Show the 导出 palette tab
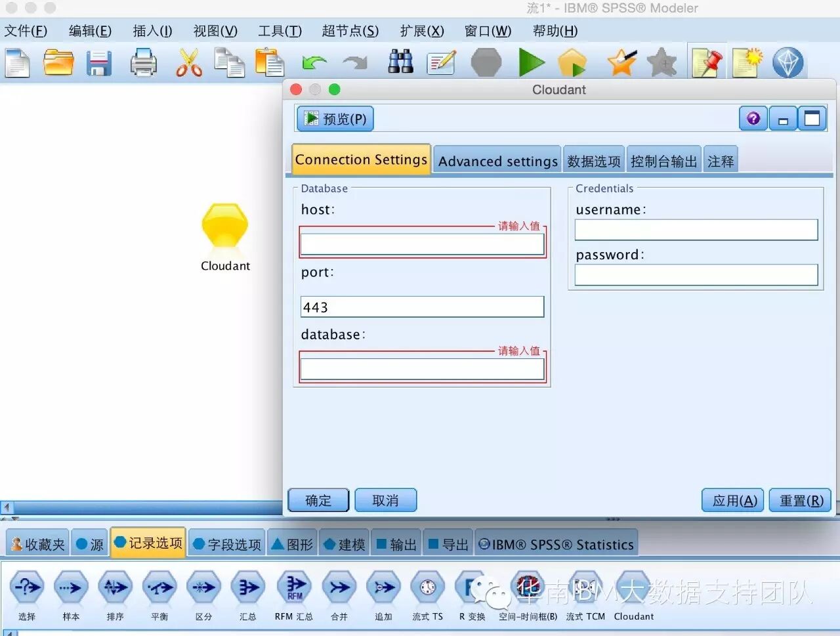 click(x=448, y=544)
